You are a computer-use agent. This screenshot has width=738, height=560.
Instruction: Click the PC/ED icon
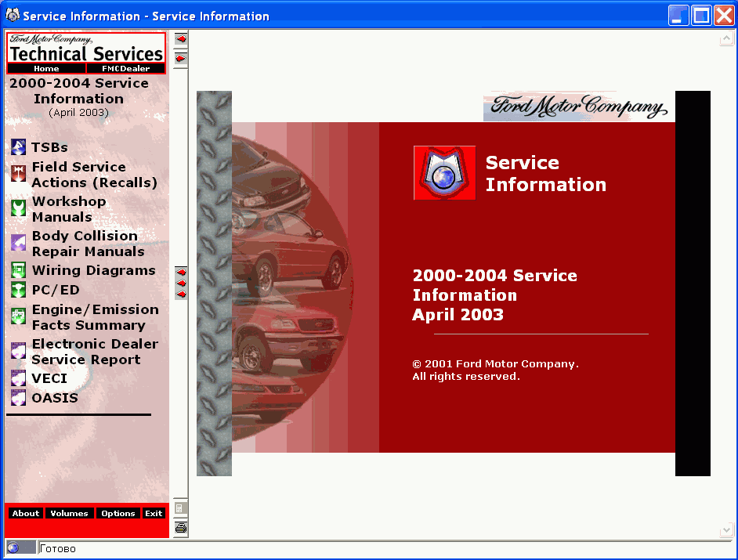point(18,290)
